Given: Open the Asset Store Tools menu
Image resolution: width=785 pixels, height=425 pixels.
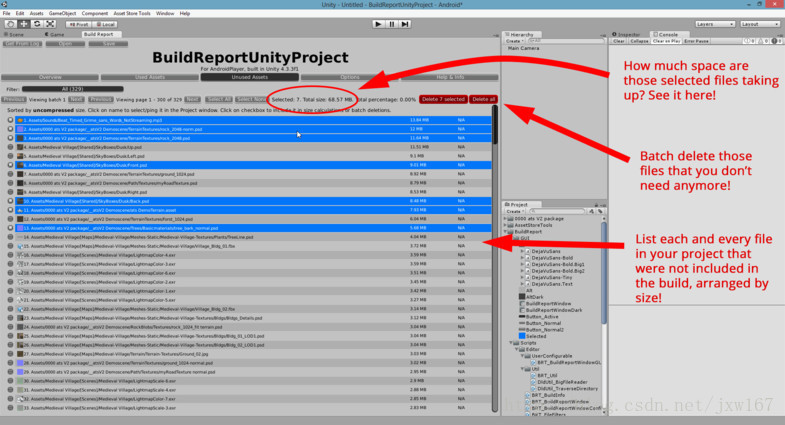Looking at the screenshot, I should point(132,14).
